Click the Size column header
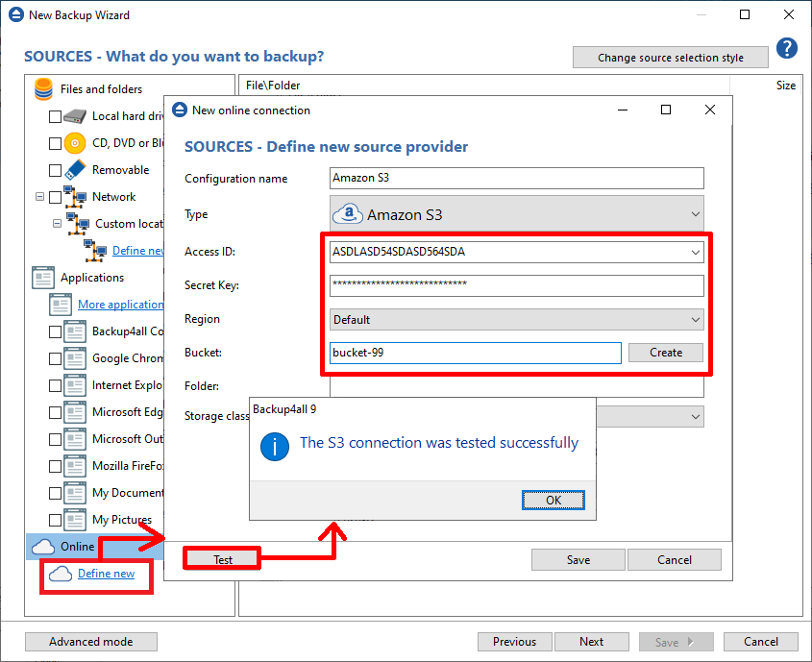Screen dimensions: 812x662 [786, 86]
